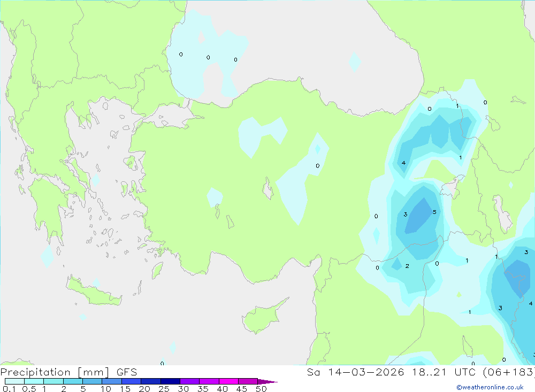
Task: Click the '0.5' legend label
Action: point(29,389)
